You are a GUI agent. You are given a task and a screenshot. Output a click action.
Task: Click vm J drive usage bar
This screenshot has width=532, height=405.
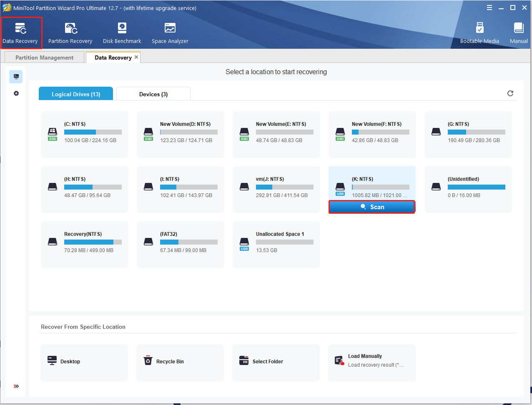click(x=285, y=187)
